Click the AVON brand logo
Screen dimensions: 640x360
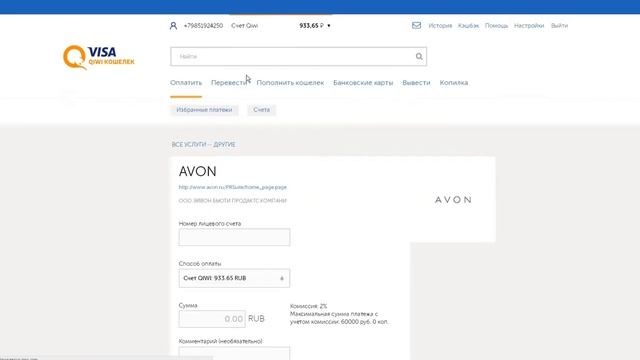453,200
